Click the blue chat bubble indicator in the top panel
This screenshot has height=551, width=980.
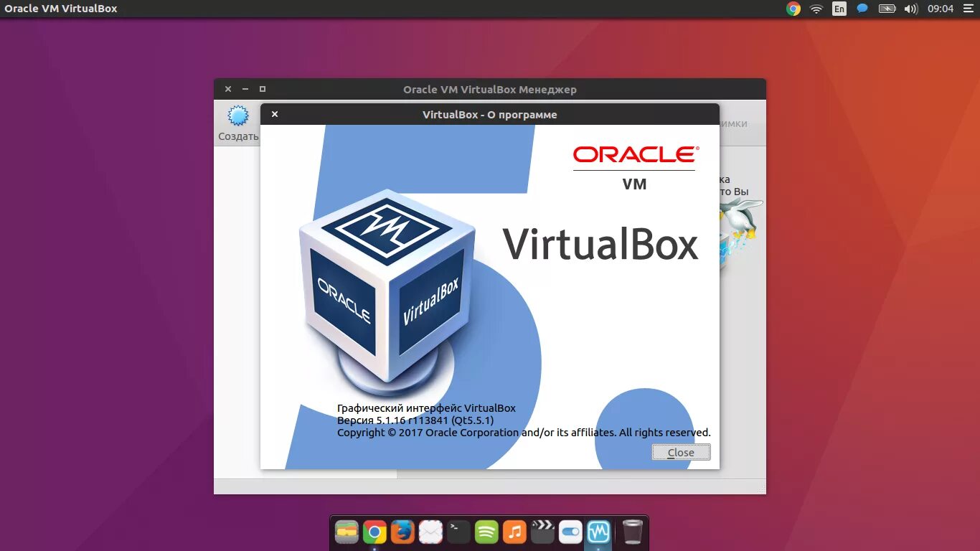tap(862, 9)
